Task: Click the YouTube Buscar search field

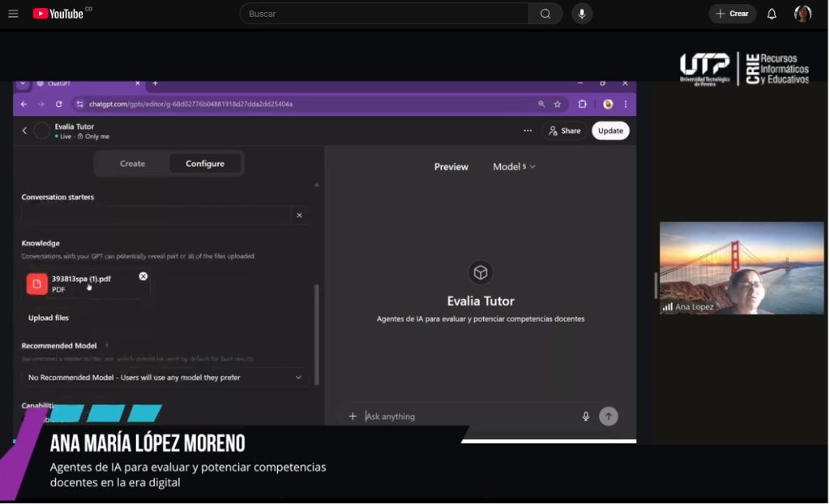Action: click(x=384, y=14)
